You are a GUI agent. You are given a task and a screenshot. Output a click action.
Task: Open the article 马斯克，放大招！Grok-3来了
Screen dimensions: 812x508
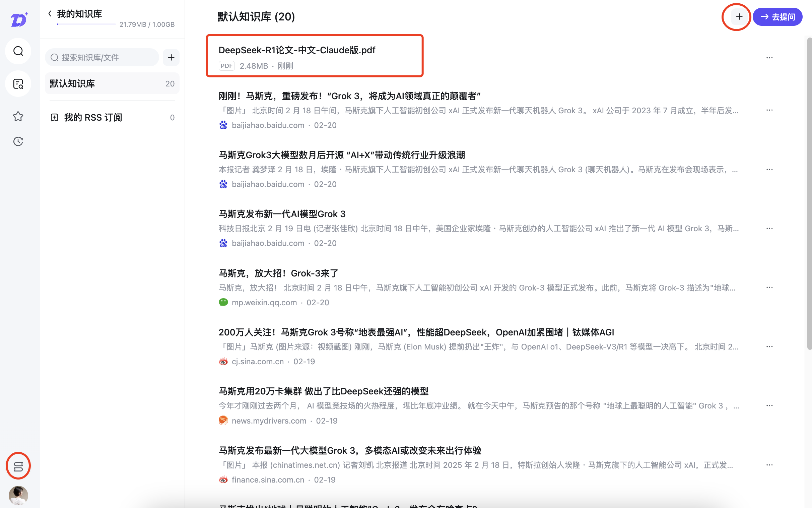coord(278,273)
